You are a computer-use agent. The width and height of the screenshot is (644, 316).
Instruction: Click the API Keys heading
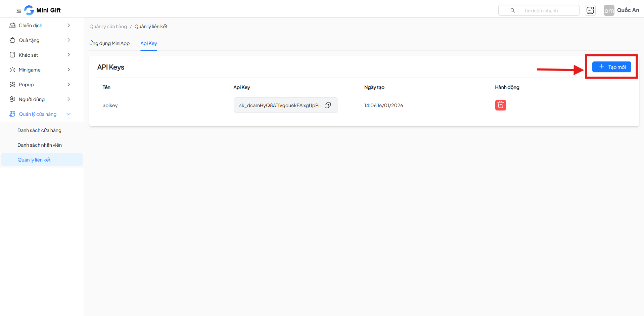(x=111, y=67)
